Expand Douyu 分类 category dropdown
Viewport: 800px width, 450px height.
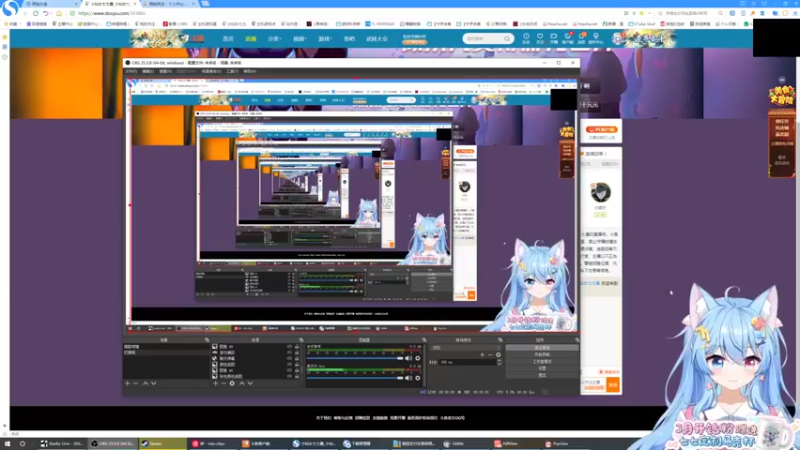(274, 39)
